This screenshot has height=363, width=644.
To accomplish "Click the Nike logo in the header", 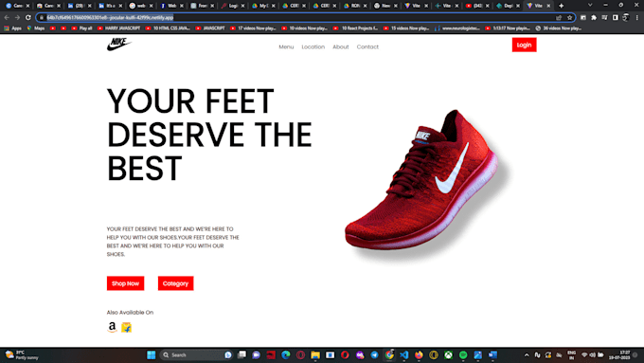I will pos(119,45).
